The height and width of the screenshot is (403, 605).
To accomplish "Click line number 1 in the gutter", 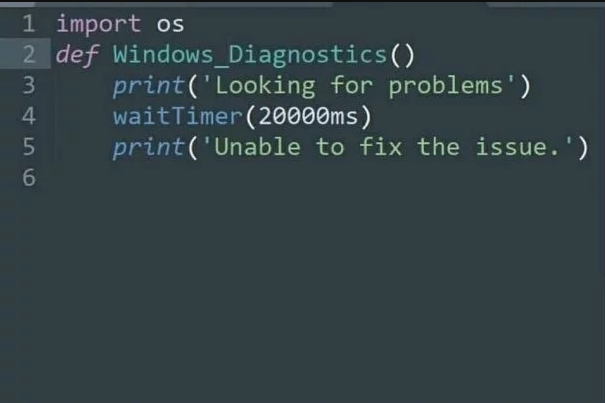I will point(27,22).
